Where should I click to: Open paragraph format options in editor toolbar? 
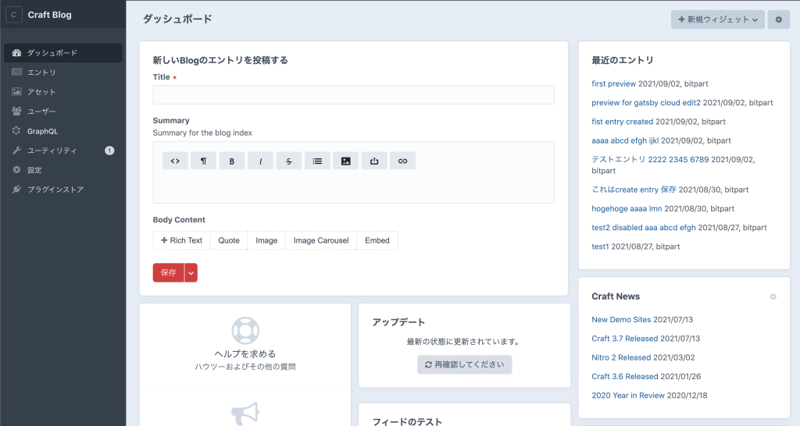click(x=204, y=160)
